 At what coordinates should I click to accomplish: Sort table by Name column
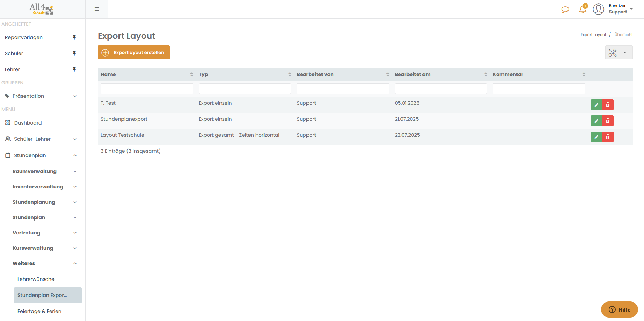pyautogui.click(x=191, y=74)
